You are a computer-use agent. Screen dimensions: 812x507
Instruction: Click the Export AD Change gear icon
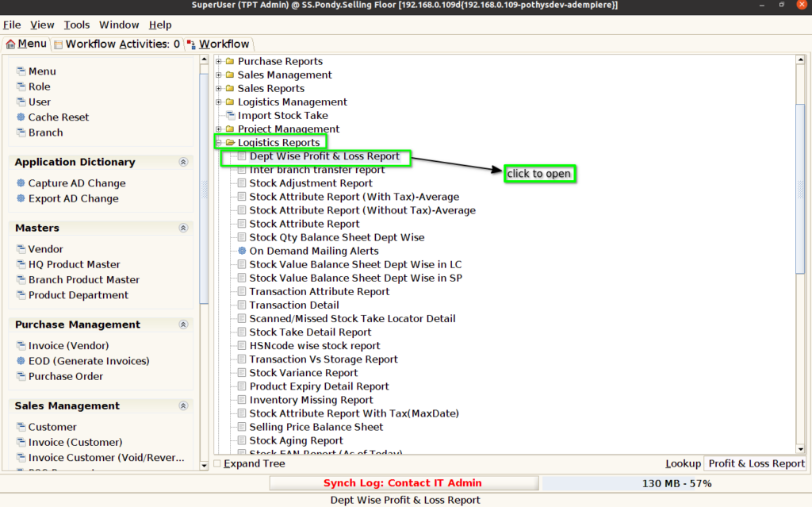21,198
